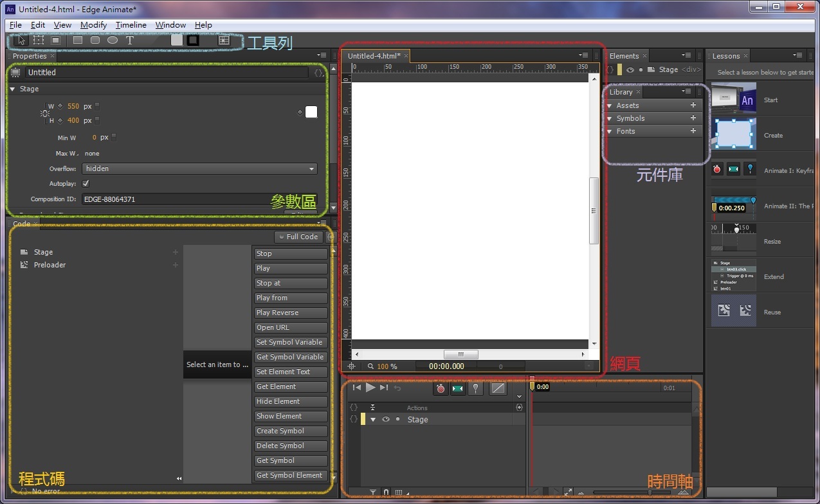Screen dimensions: 820x504
Task: Add action to Preloader with plus
Action: [x=175, y=265]
